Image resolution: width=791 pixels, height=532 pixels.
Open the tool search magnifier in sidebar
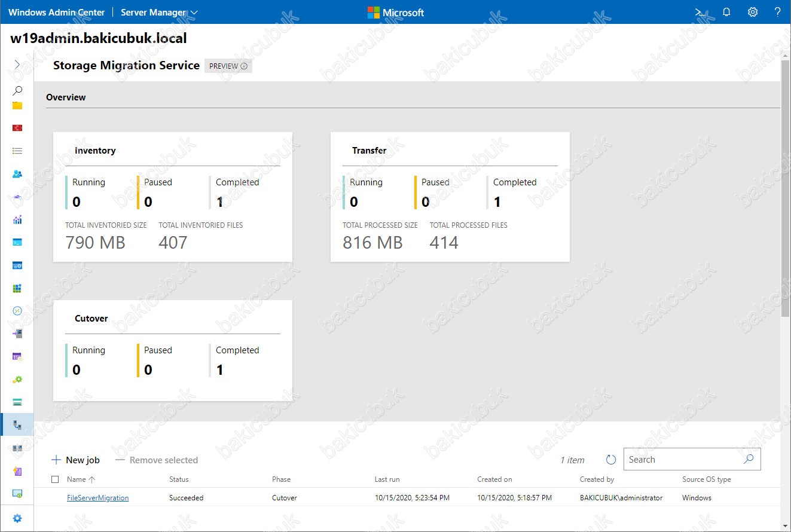point(17,91)
